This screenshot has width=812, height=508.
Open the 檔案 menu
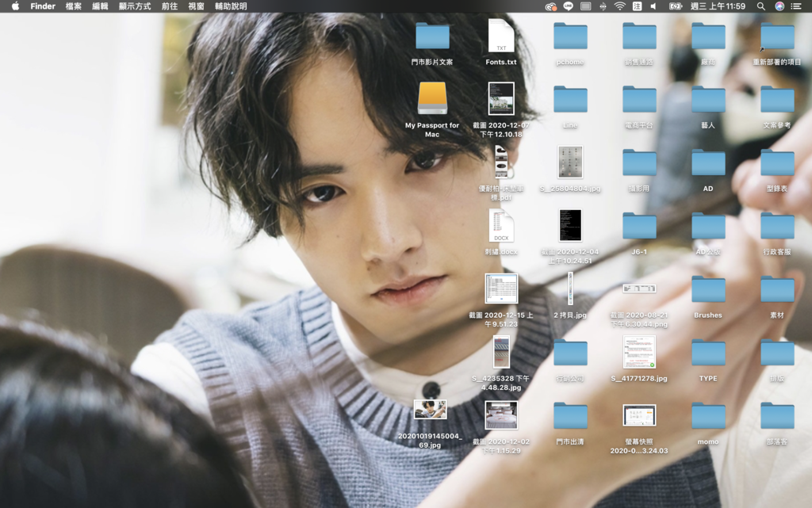coord(74,6)
